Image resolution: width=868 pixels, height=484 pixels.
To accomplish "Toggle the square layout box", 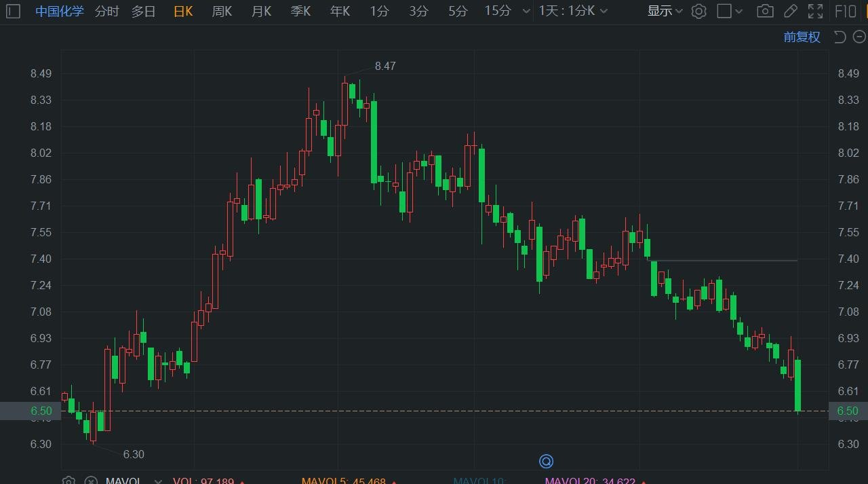I will 725,11.
